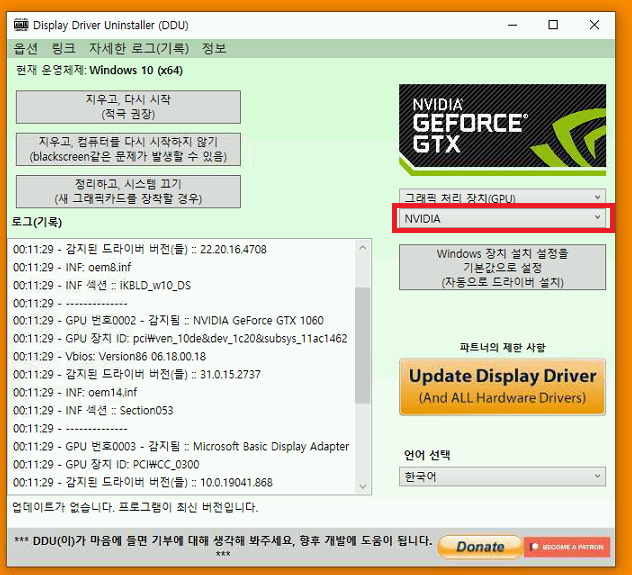Select log line INF: oem8.inf
This screenshot has height=575, width=632.
tap(72, 267)
